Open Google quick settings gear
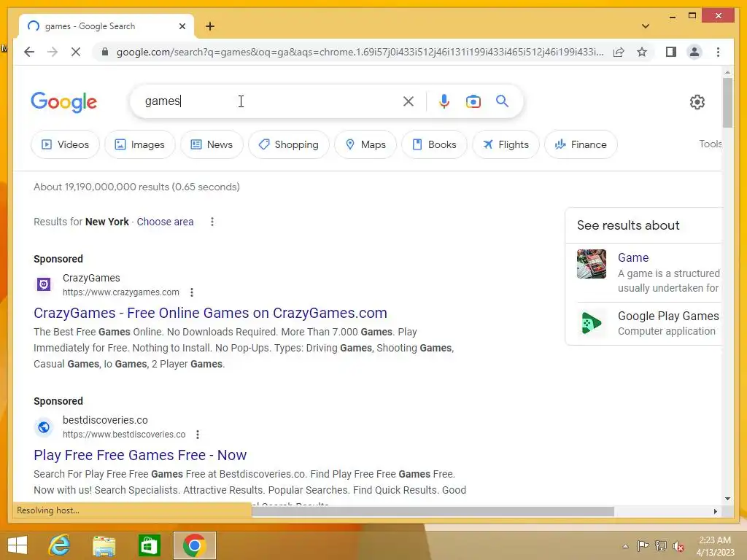 tap(697, 102)
